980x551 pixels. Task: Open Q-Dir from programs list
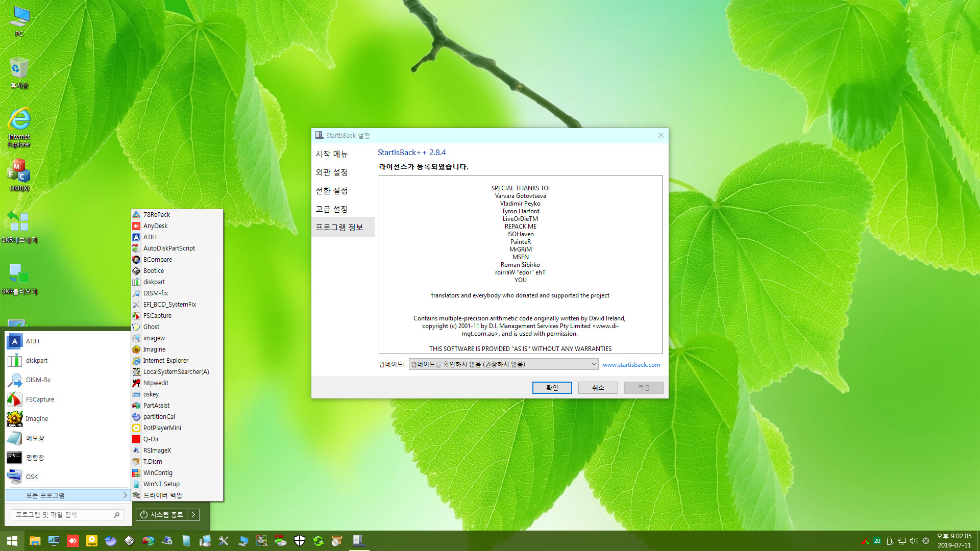[177, 439]
